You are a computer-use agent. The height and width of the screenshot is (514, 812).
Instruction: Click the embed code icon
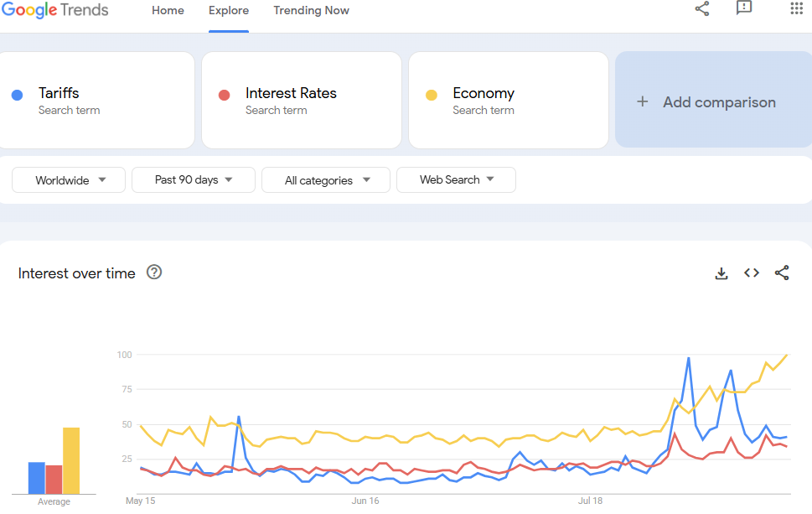(x=752, y=273)
